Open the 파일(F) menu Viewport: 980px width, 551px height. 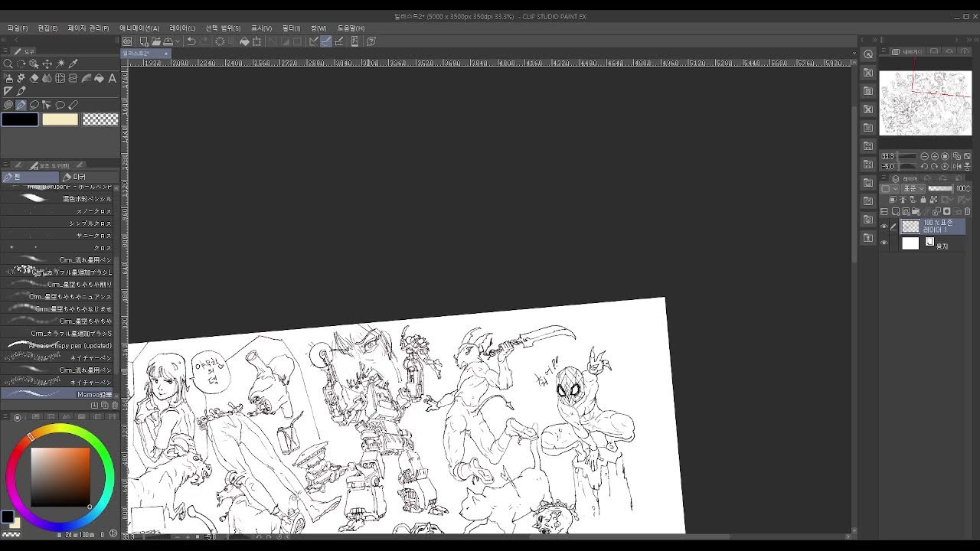click(x=18, y=28)
